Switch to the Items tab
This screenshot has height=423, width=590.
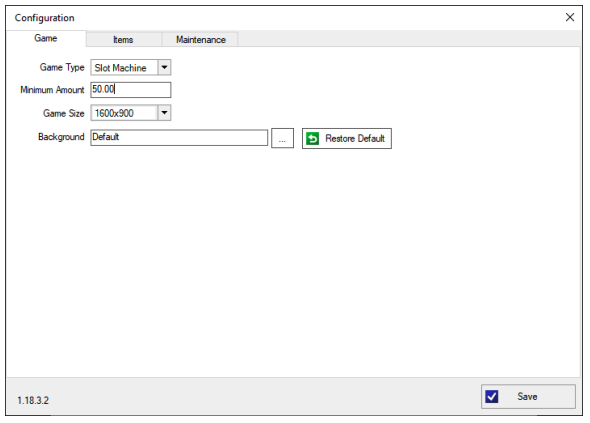124,40
